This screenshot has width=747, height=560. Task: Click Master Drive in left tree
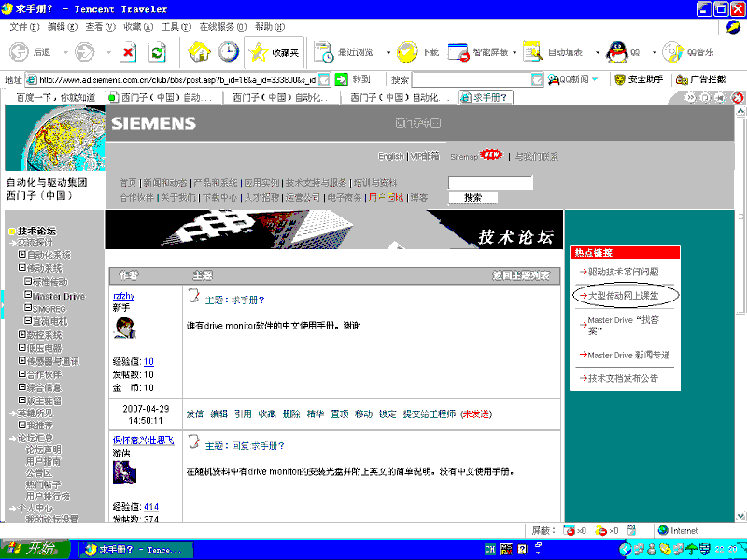tap(59, 296)
